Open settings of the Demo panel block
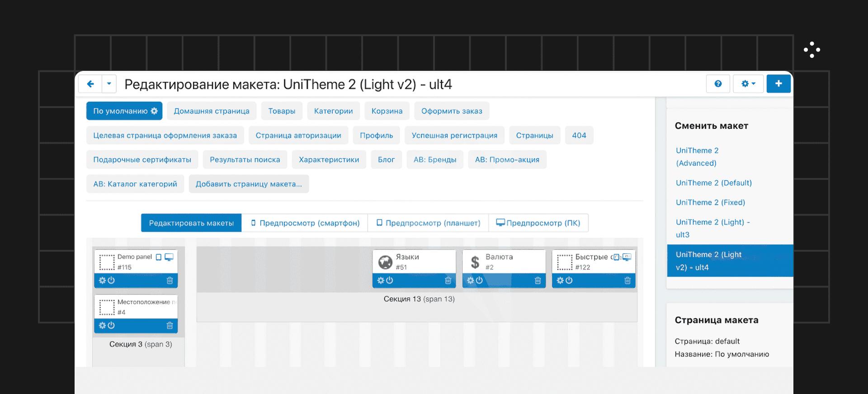868x394 pixels. (x=103, y=281)
